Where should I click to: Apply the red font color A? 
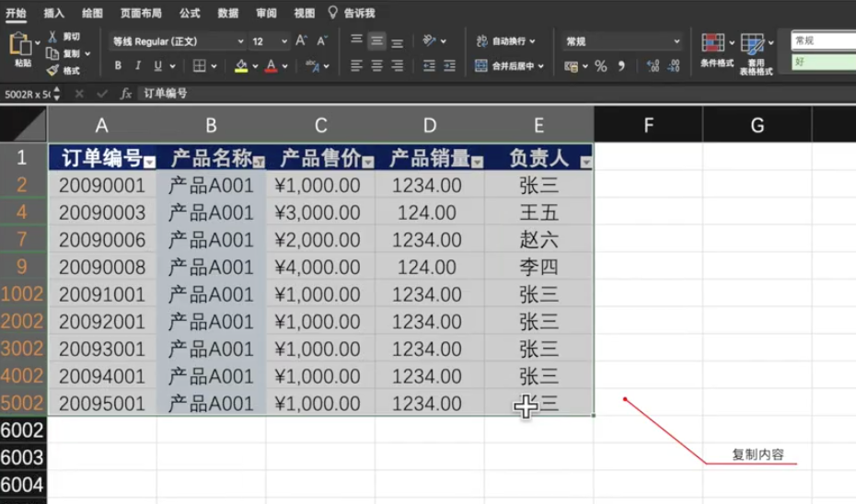(271, 66)
